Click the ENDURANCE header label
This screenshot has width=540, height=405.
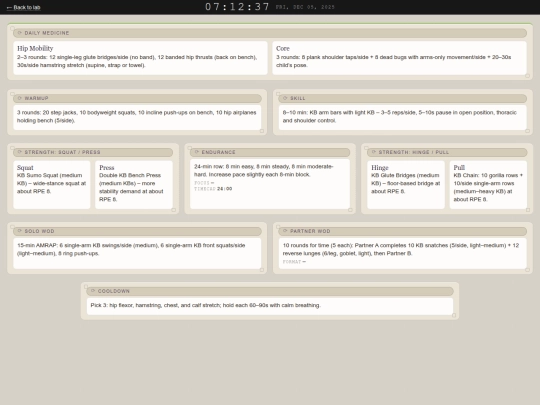coord(218,152)
